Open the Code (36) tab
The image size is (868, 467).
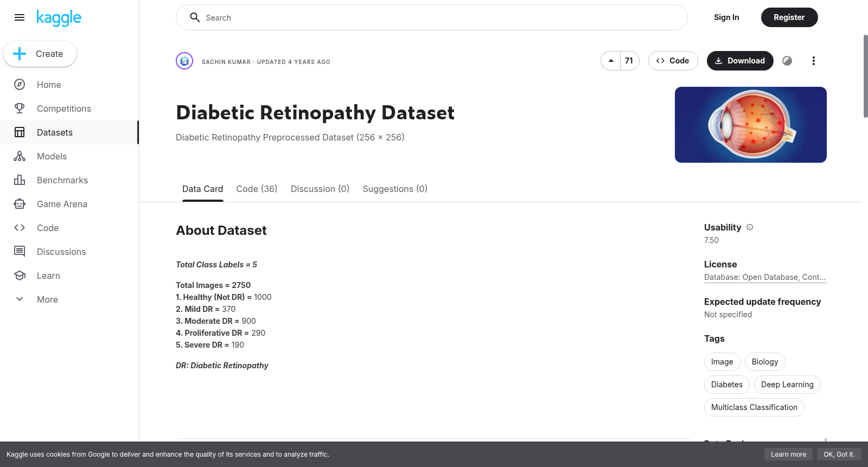(x=257, y=189)
